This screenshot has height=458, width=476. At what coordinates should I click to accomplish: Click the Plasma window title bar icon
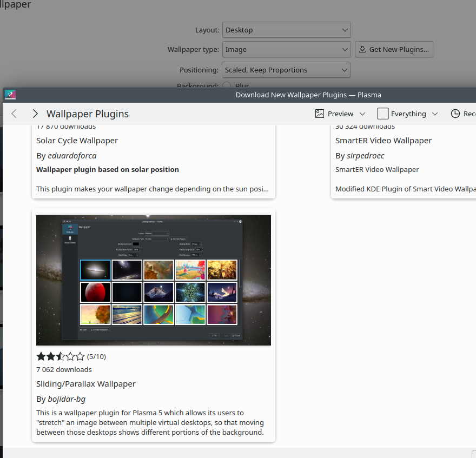pyautogui.click(x=10, y=95)
